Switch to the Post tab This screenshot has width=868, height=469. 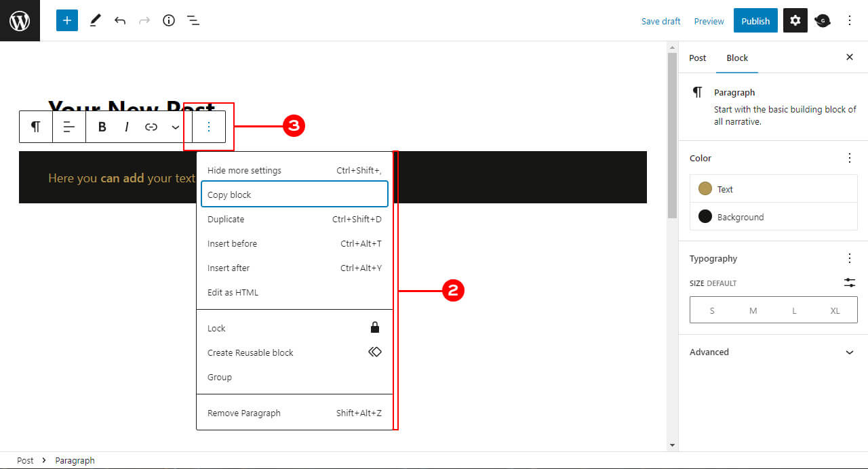[697, 58]
